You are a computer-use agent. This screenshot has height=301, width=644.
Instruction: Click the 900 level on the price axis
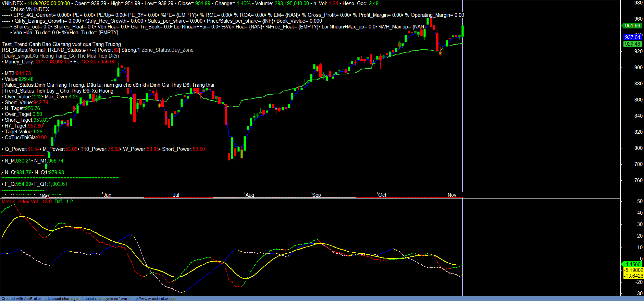point(638,68)
